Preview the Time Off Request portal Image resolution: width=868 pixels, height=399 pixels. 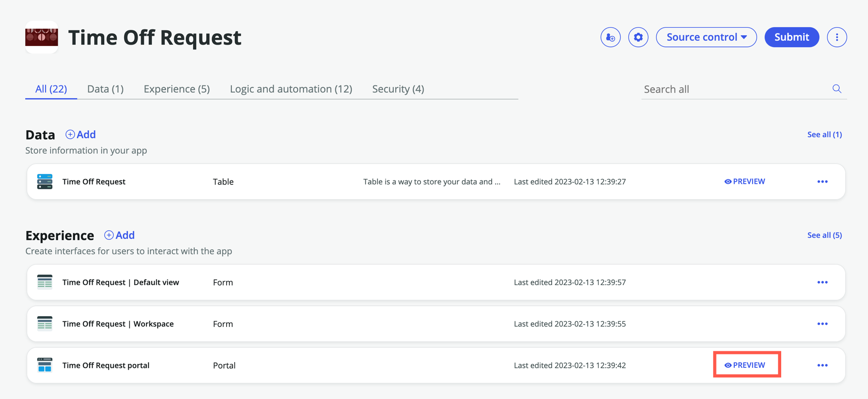click(745, 365)
